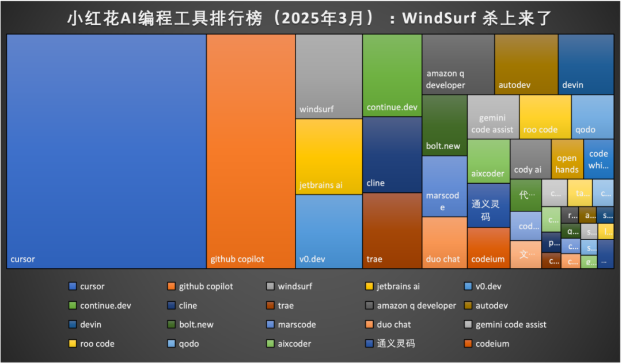
Task: Select the gemini code assist treemap block
Action: pos(493,117)
